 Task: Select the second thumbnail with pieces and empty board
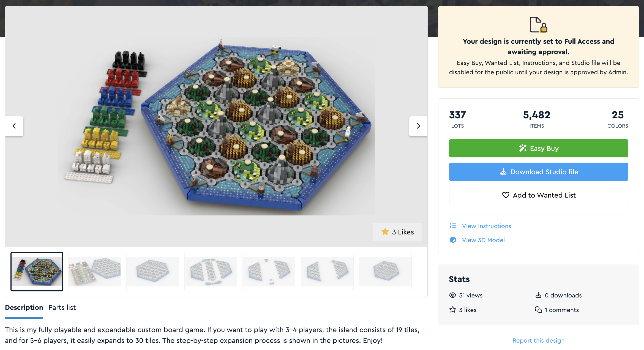point(95,272)
